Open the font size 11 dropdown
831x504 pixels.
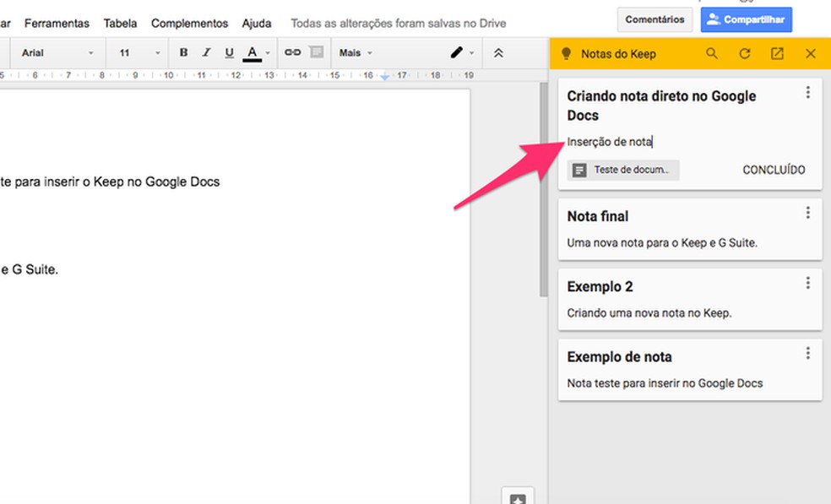135,52
